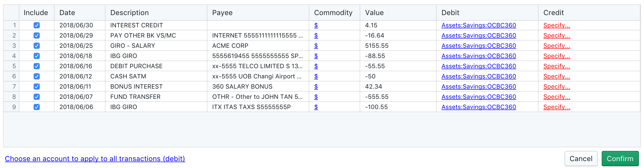Change $ commodity for INTEREST CREDIT row
Image resolution: width=644 pixels, height=168 pixels.
(316, 25)
